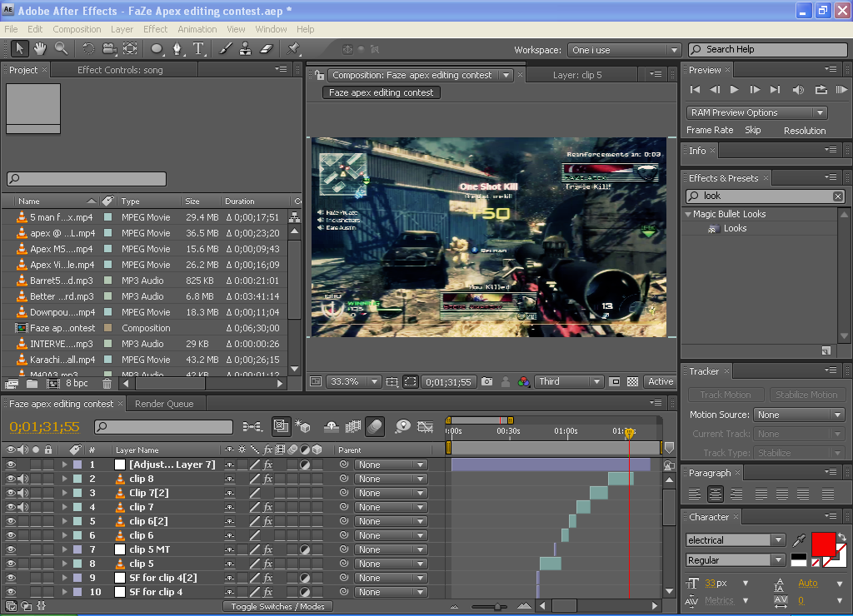
Task: Hide the clip 8 layer video
Action: [11, 479]
